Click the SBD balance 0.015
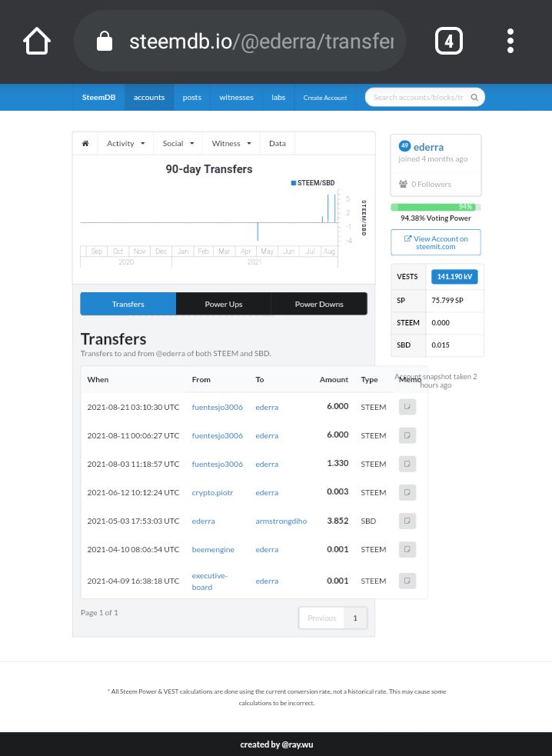The height and width of the screenshot is (756, 552). [441, 345]
